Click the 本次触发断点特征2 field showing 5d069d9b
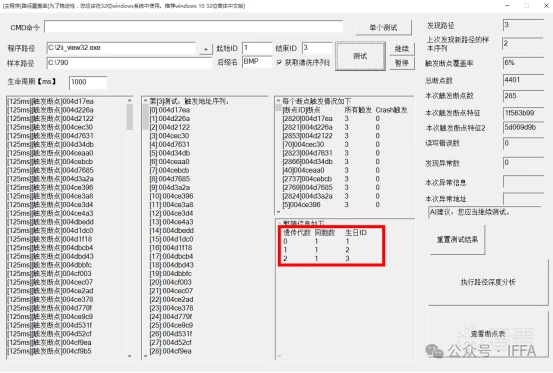This screenshot has width=553, height=373. click(x=523, y=128)
